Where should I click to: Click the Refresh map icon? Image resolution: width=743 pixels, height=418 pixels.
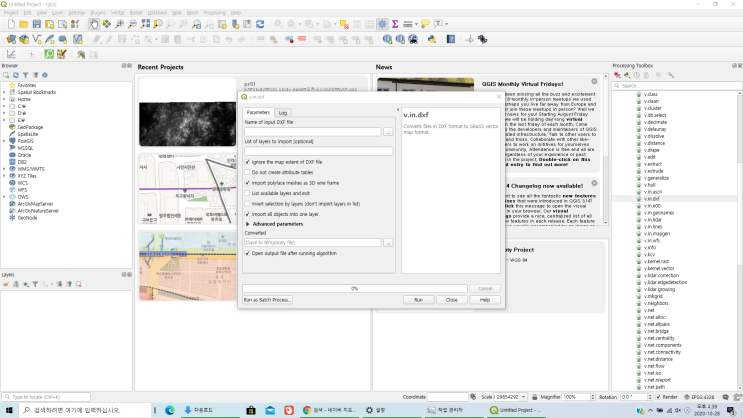click(260, 24)
